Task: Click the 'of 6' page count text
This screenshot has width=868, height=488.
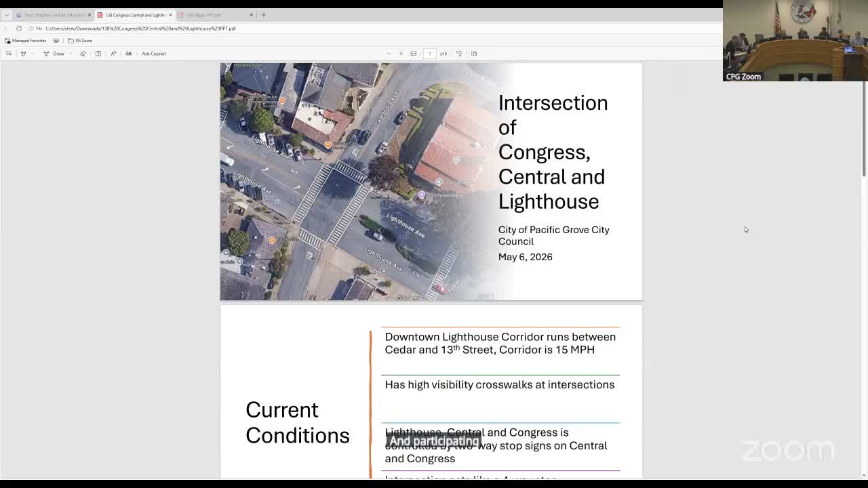Action: click(x=443, y=54)
